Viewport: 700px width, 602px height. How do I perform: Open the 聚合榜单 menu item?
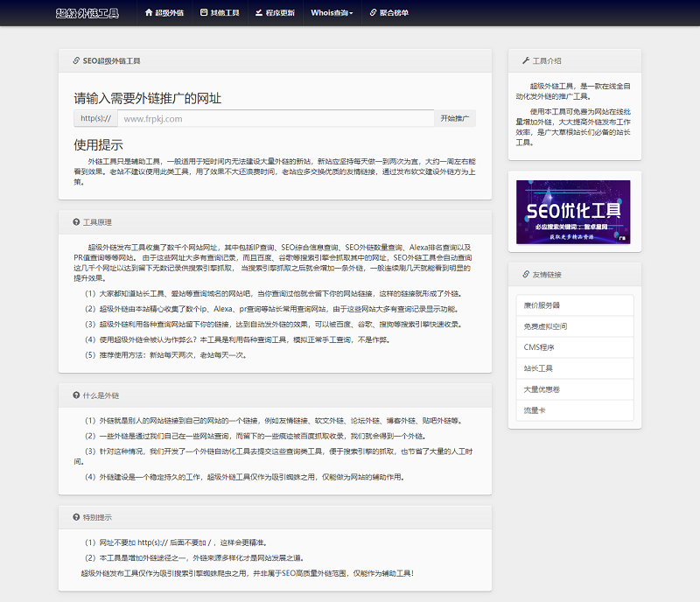[x=389, y=12]
